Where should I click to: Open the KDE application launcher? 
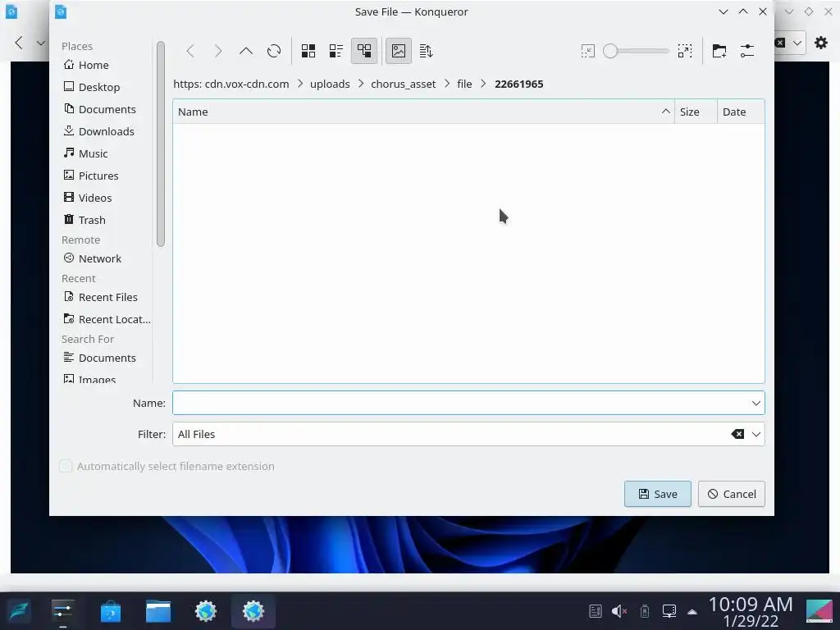(x=19, y=611)
